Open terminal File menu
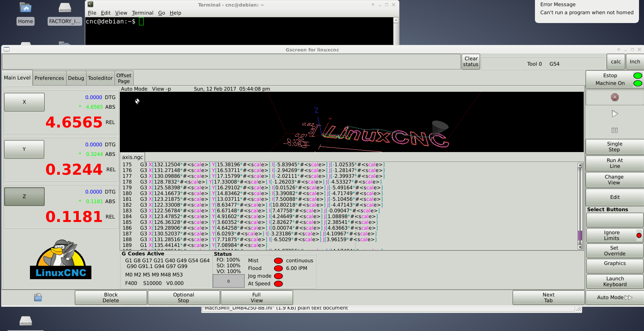 (x=92, y=13)
